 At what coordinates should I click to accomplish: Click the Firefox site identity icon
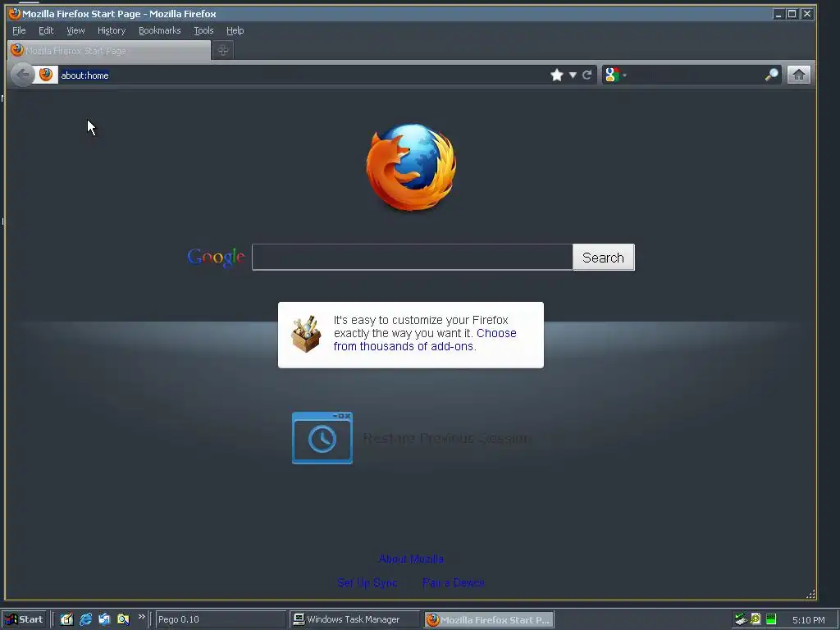click(x=46, y=75)
